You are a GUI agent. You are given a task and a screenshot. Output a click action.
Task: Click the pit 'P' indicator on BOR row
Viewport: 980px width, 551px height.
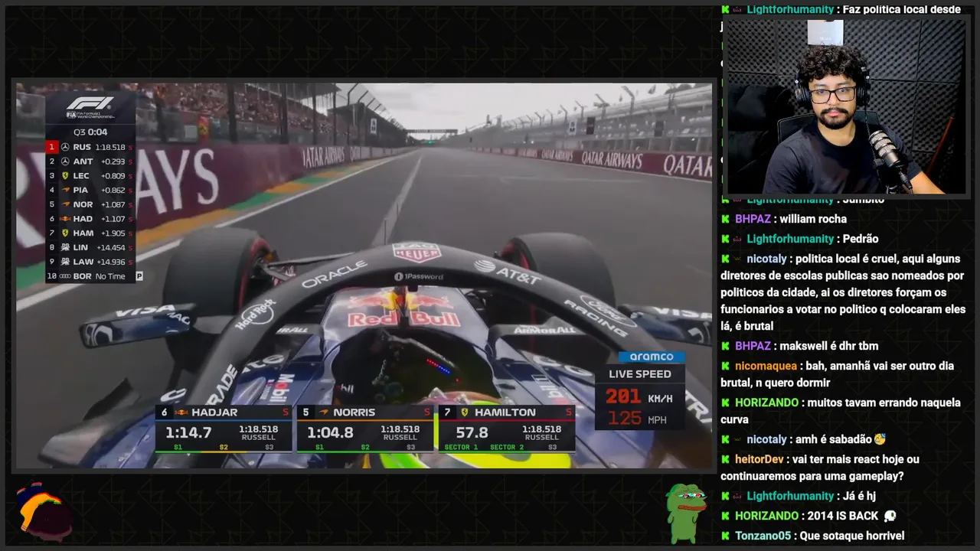(x=139, y=275)
